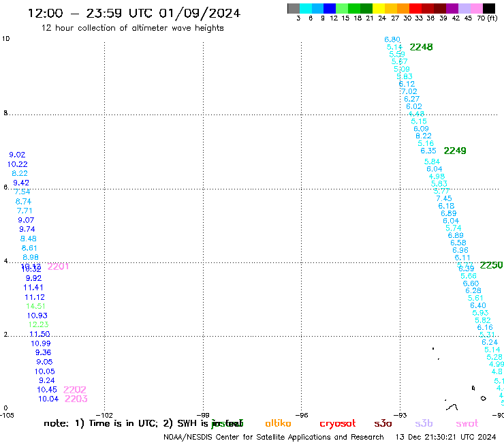Click the wave height value 9.36
This screenshot has width=504, height=443.
pos(44,352)
